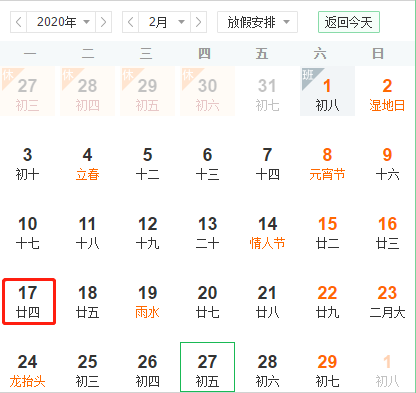
Task: Select February 21 廿八 date
Action: (267, 302)
